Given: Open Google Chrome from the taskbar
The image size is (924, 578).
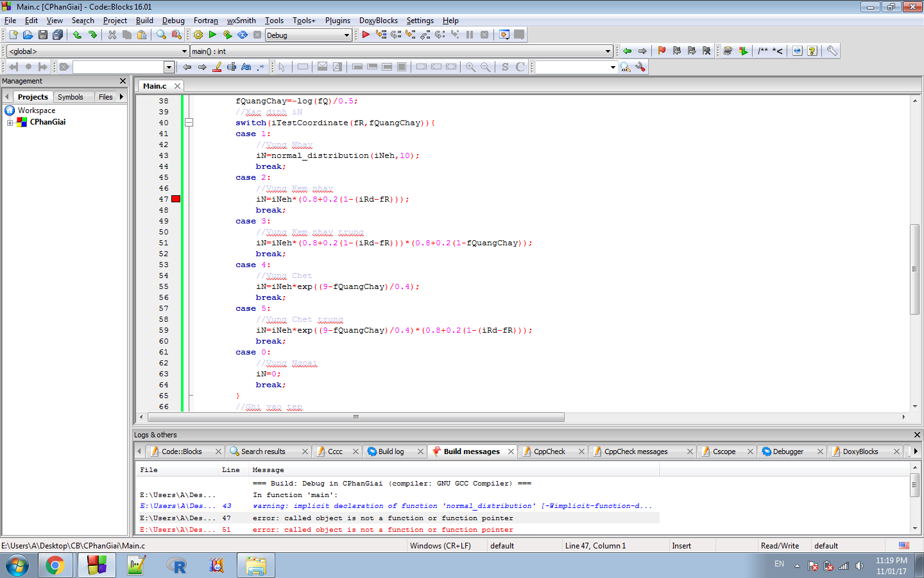Looking at the screenshot, I should 55,565.
